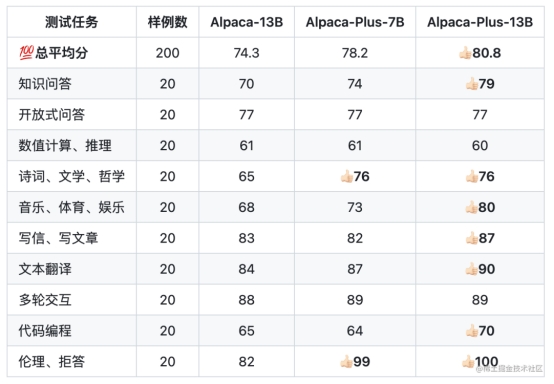The image size is (554, 384).
Task: Click thumbs-up icon beside 79 score
Action: coord(472,84)
